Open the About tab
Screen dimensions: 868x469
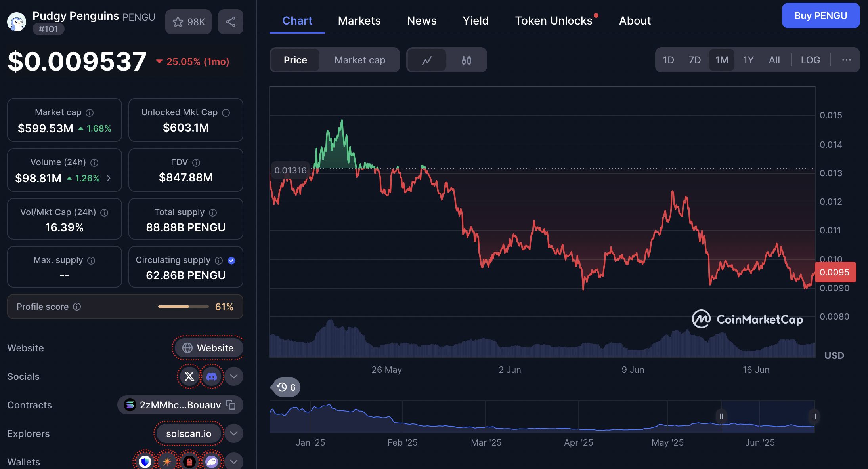click(635, 21)
